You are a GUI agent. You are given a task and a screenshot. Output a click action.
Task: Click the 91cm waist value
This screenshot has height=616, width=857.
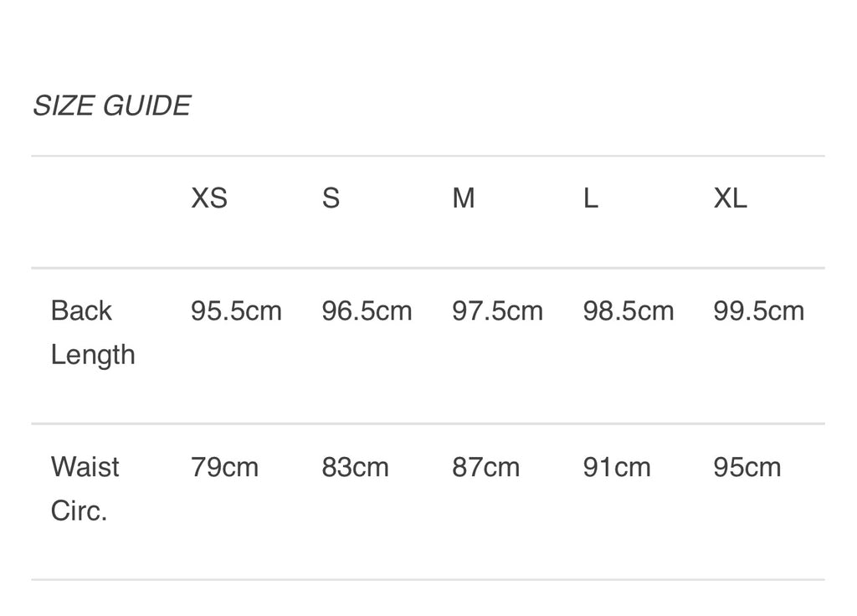point(616,467)
